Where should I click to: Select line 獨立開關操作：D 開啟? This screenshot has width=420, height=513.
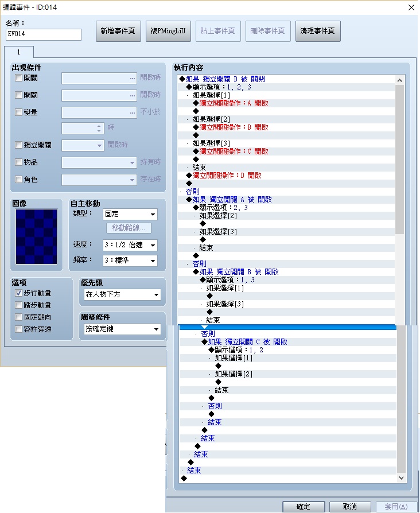pyautogui.click(x=286, y=176)
